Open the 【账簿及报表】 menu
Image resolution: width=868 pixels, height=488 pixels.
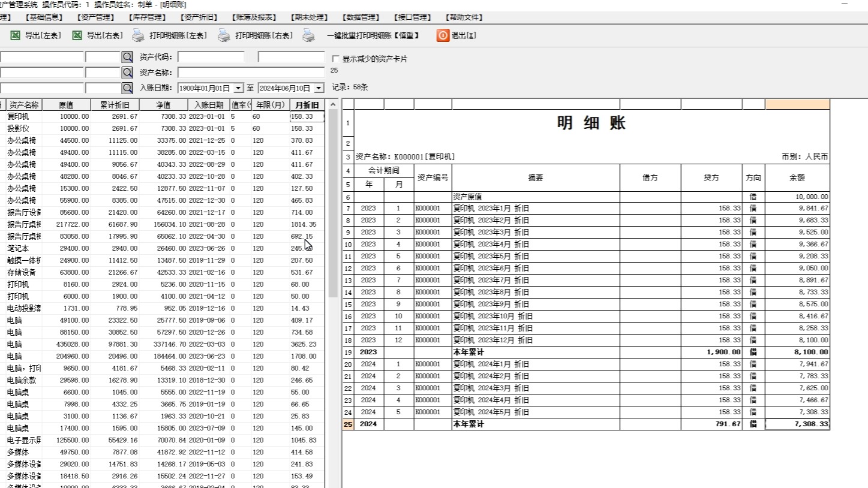[x=255, y=17]
